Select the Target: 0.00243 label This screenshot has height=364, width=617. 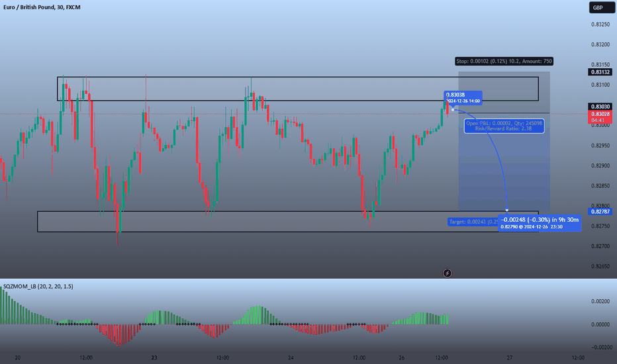473,222
